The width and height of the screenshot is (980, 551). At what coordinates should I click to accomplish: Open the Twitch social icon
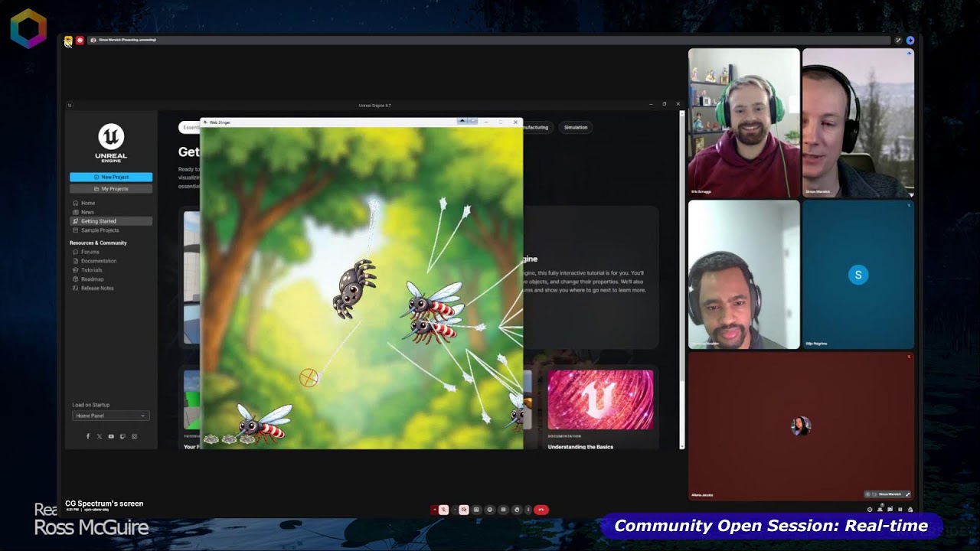coord(122,436)
